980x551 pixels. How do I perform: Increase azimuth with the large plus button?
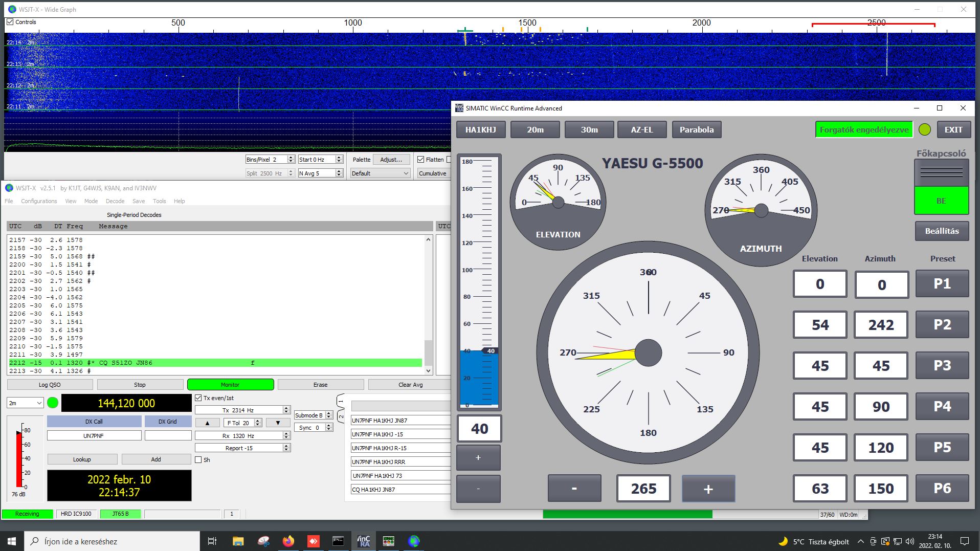tap(708, 489)
